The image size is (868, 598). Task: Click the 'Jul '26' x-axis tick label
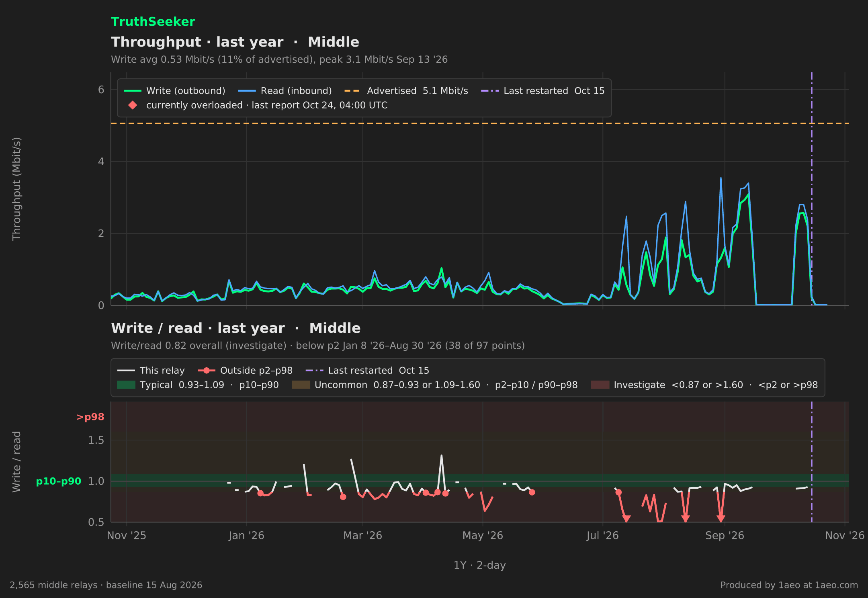coord(602,536)
